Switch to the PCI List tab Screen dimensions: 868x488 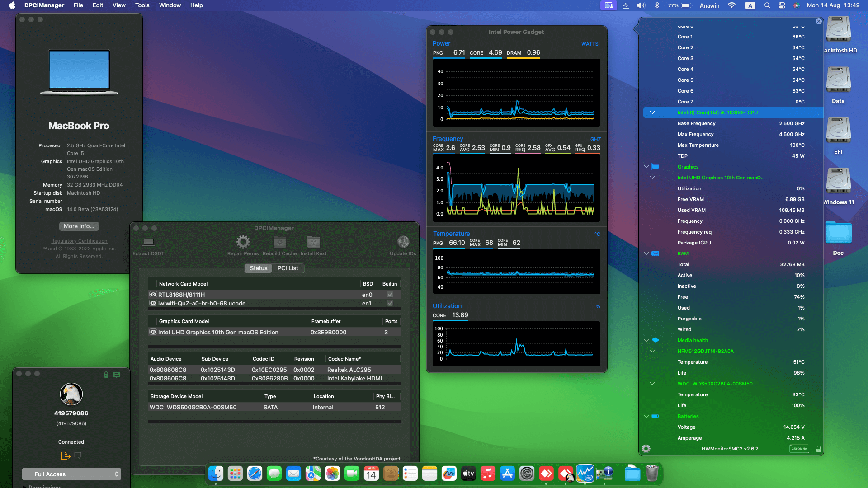tap(288, 268)
